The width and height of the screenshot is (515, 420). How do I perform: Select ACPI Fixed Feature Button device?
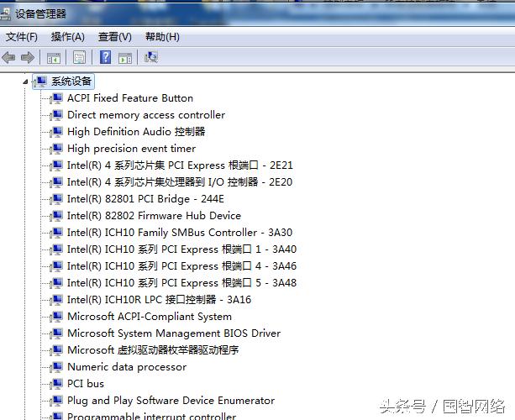tap(130, 97)
